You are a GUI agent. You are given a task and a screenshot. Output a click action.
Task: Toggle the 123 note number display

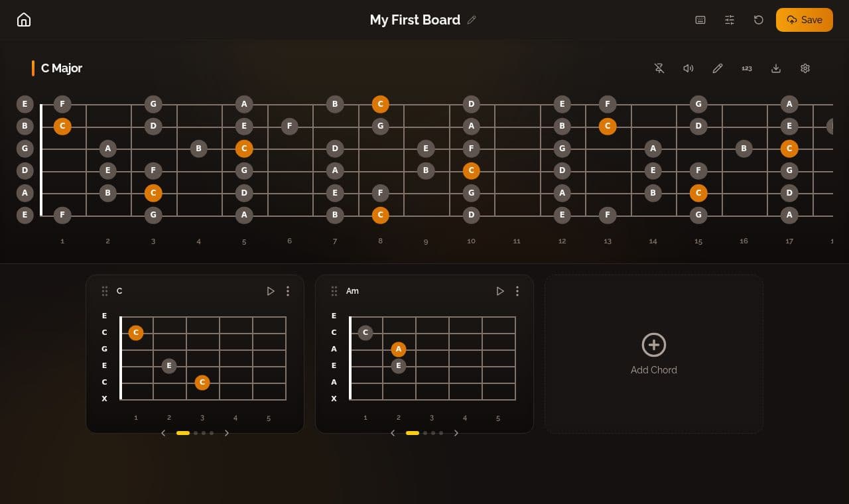747,68
